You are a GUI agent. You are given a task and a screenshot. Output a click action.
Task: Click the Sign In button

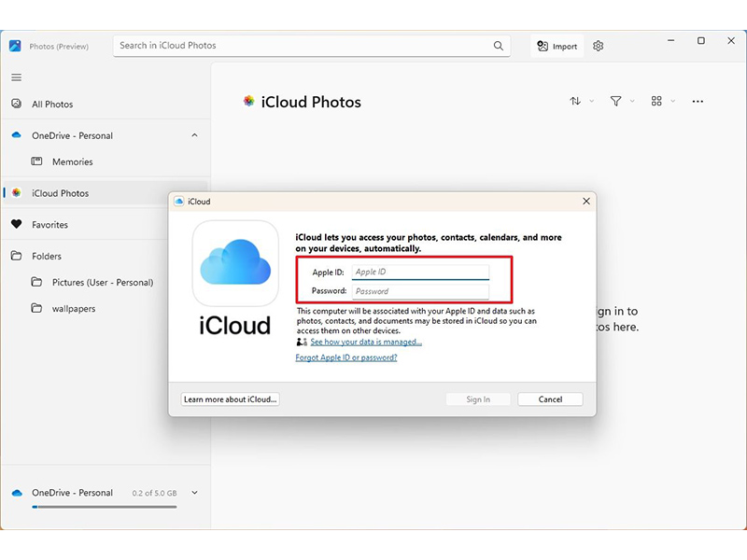coord(478,399)
